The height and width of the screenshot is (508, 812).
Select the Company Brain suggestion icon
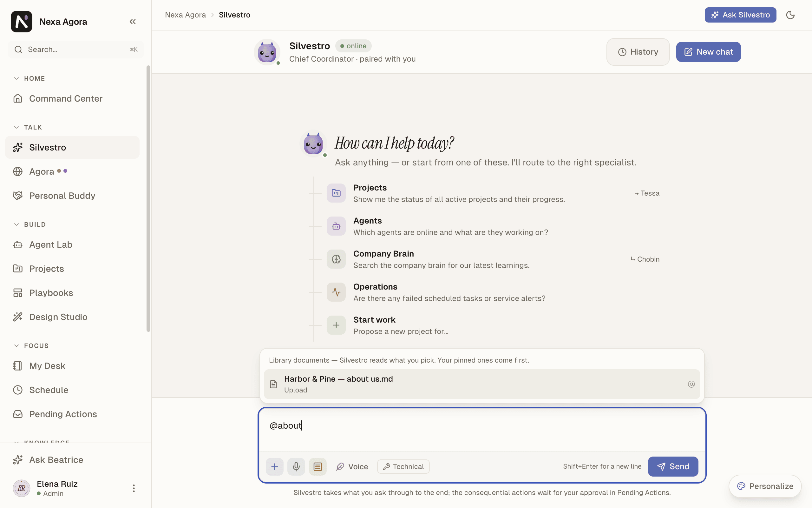coord(336,259)
